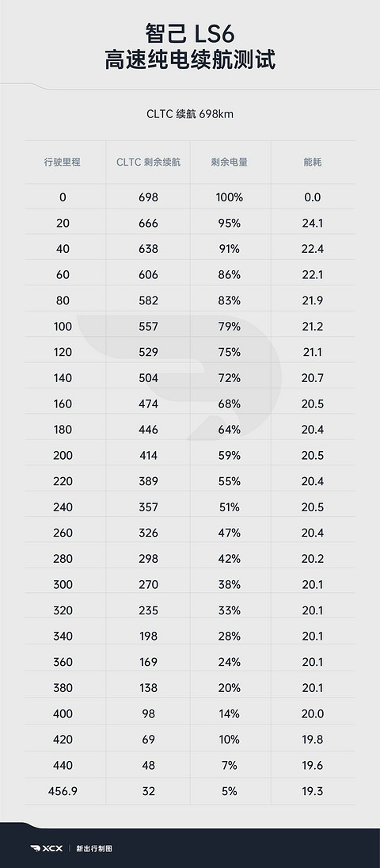Viewport: 380px width, 868px height.
Task: Click the 智己 LS6 title heading
Action: pos(190,34)
